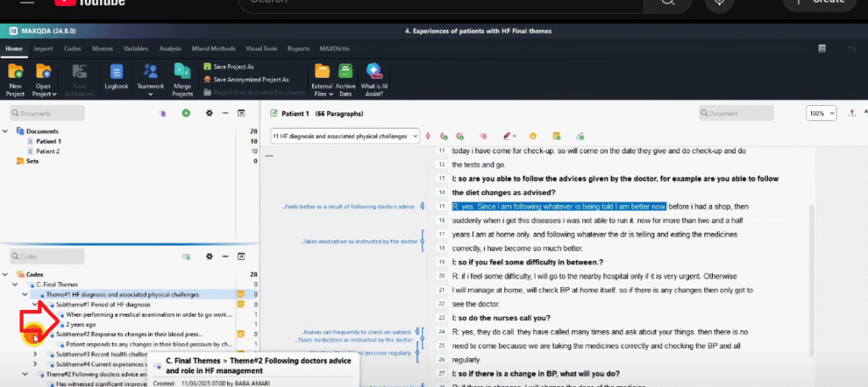Image resolution: width=868 pixels, height=387 pixels.
Task: Select Patient 1 document
Action: click(48, 141)
